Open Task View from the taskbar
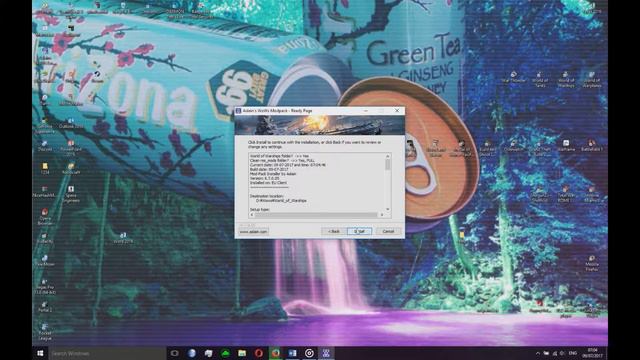640x360 pixels. [175, 353]
